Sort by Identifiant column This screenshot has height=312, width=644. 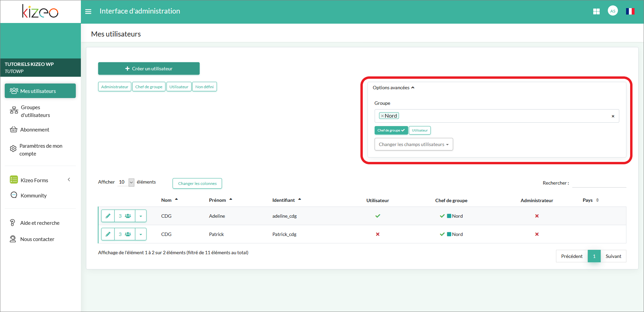(x=287, y=200)
